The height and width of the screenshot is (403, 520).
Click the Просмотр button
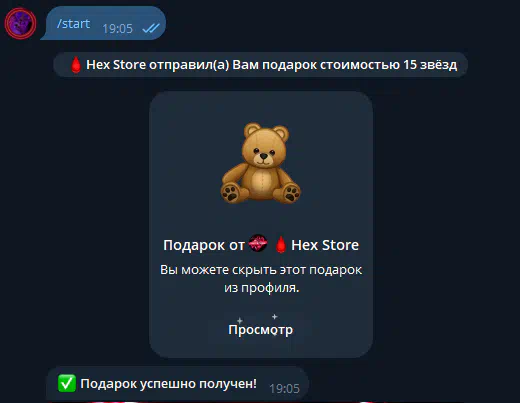point(261,329)
